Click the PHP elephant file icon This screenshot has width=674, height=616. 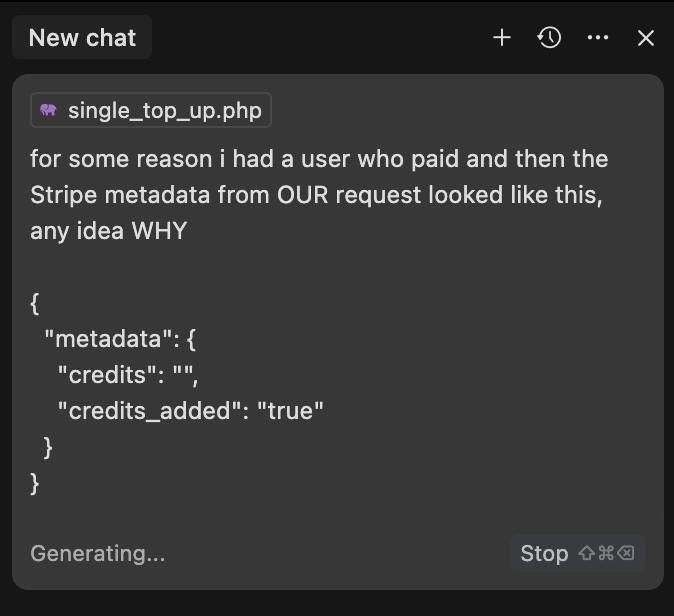pyautogui.click(x=48, y=111)
